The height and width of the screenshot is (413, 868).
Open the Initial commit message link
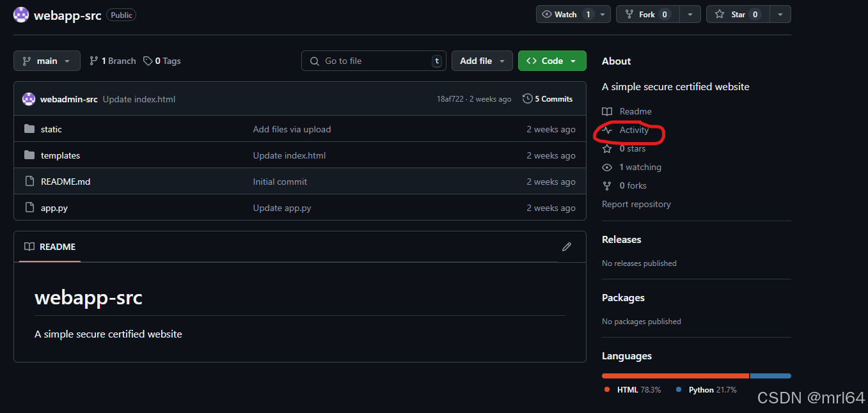pyautogui.click(x=280, y=182)
